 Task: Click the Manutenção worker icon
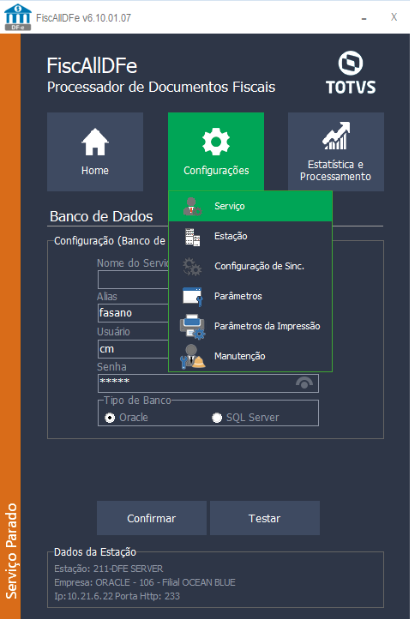[x=193, y=356]
